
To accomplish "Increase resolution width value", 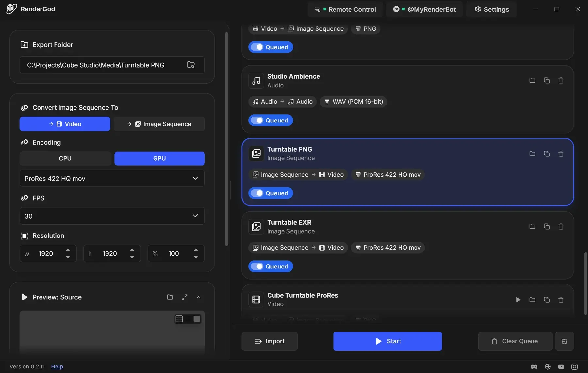I will [x=68, y=250].
